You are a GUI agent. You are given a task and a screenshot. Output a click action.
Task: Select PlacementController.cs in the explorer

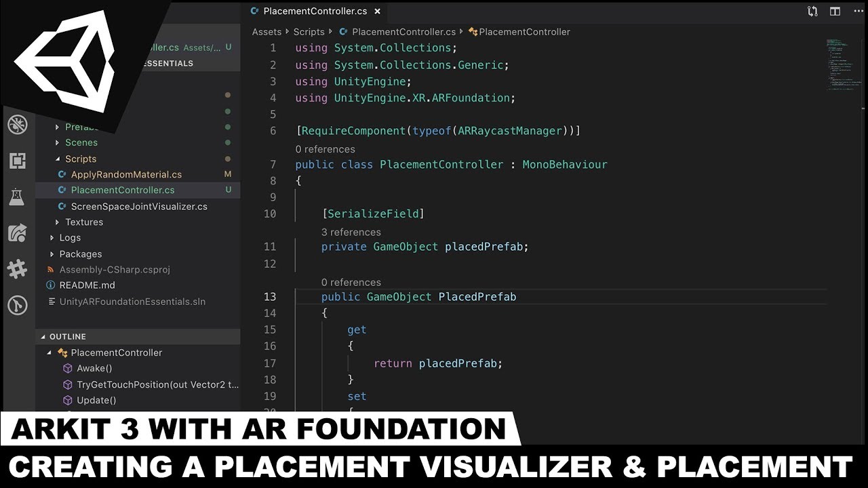click(123, 190)
